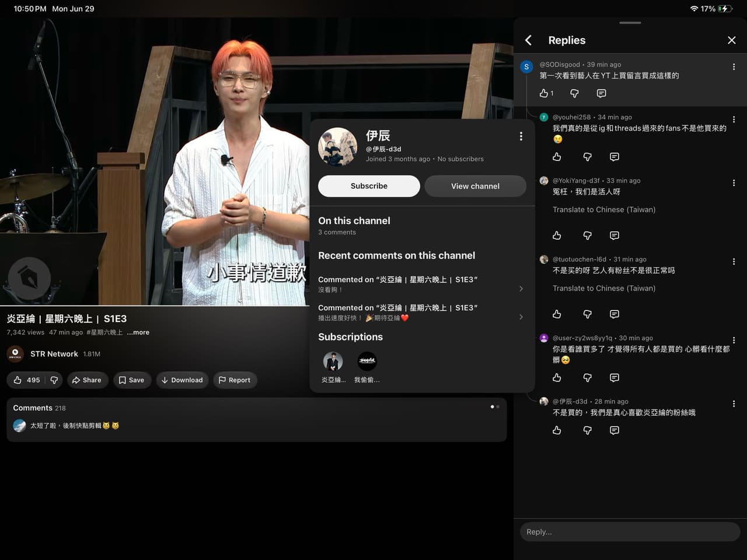Viewport: 747px width, 560px height.
Task: Share the video
Action: (87, 380)
